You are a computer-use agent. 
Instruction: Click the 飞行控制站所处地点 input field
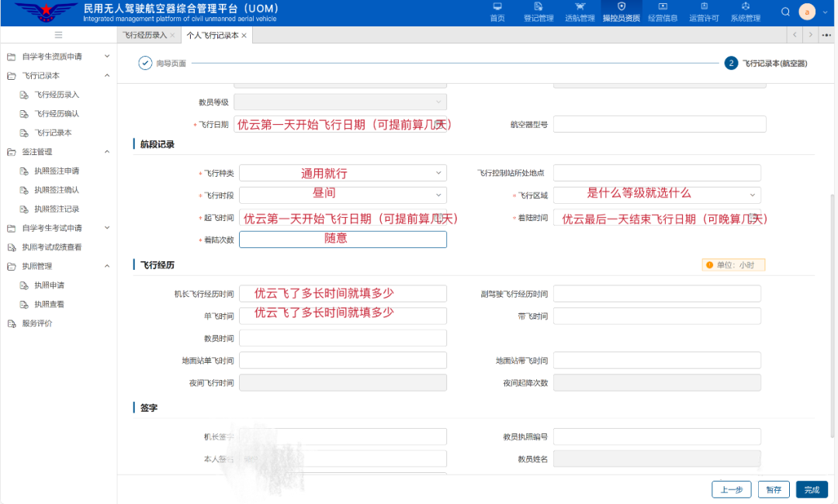point(657,173)
